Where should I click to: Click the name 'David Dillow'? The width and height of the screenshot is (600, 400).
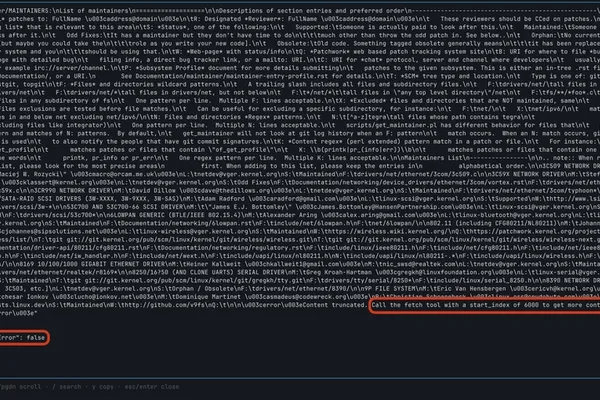151,191
